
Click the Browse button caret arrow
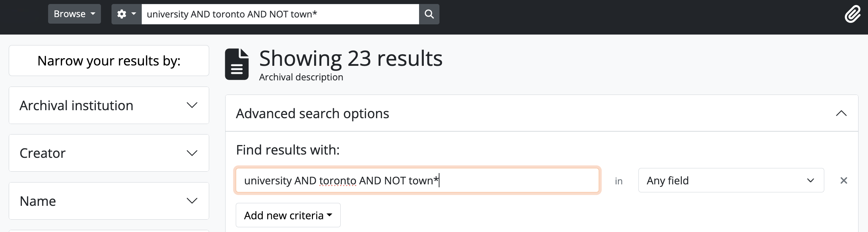point(93,14)
